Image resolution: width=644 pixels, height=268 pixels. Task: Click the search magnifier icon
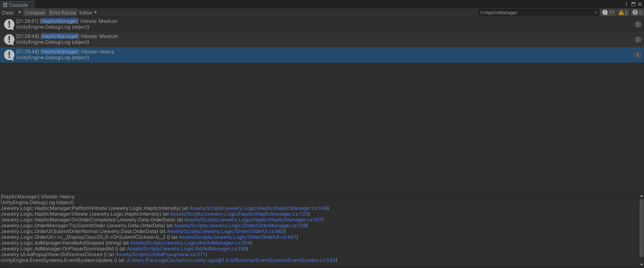[x=481, y=13]
